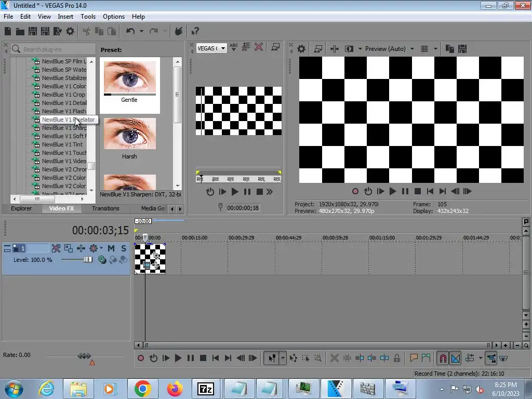The width and height of the screenshot is (532, 399).
Task: Open the interactive tutorials hand icon
Action: click(179, 31)
